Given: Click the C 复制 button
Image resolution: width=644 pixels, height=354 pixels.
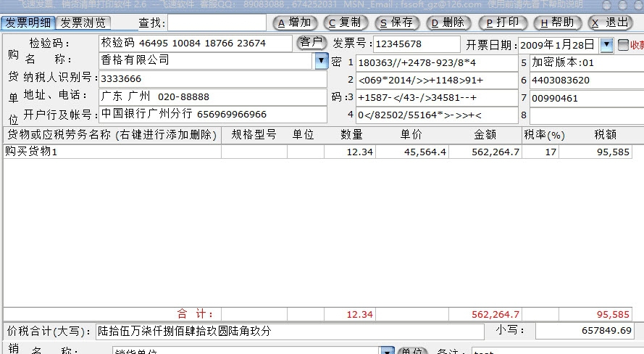Looking at the screenshot, I should pyautogui.click(x=346, y=22).
